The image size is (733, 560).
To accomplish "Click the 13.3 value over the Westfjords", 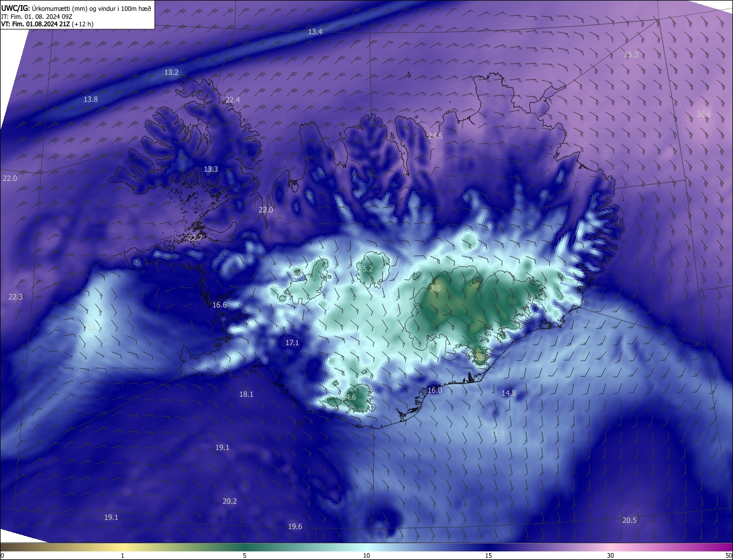I will pos(211,169).
